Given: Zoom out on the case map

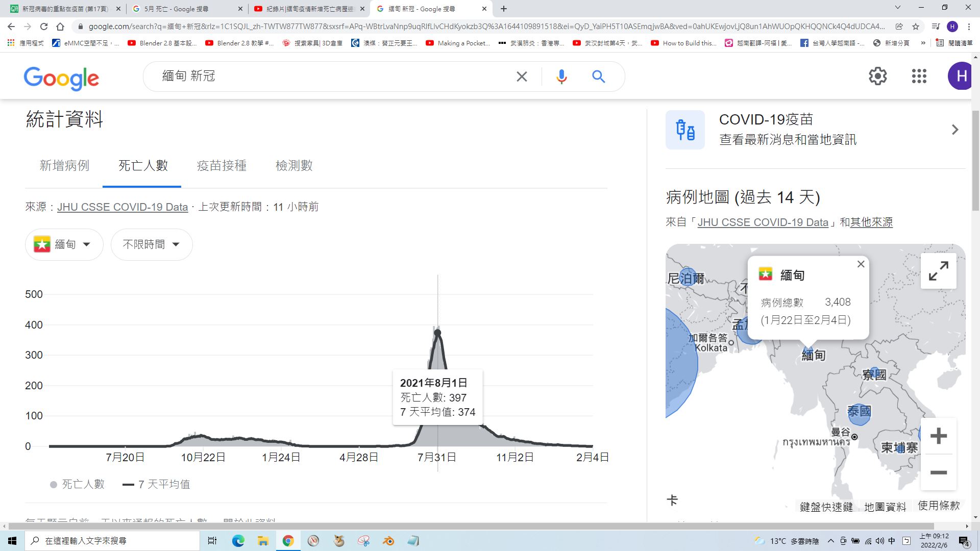Looking at the screenshot, I should [938, 472].
